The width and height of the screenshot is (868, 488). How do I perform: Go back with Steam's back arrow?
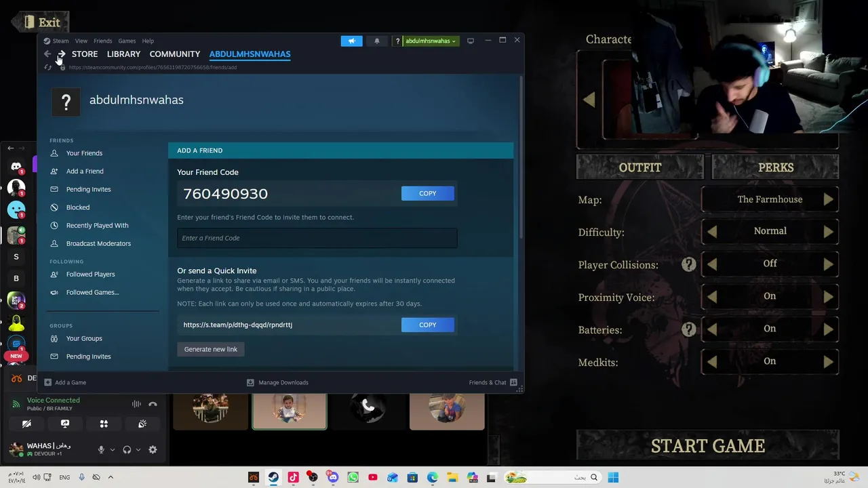47,54
